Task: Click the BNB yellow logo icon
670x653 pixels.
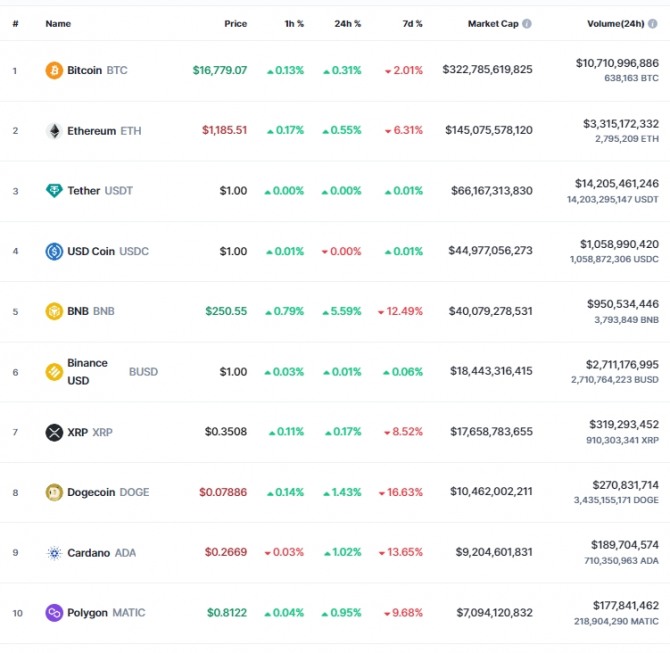Action: tap(54, 311)
